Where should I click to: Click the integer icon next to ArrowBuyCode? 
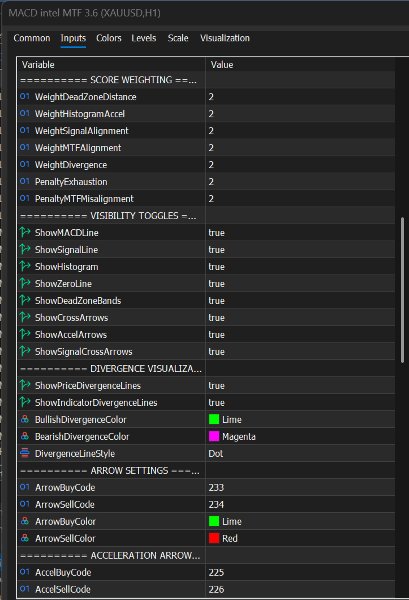[25, 487]
